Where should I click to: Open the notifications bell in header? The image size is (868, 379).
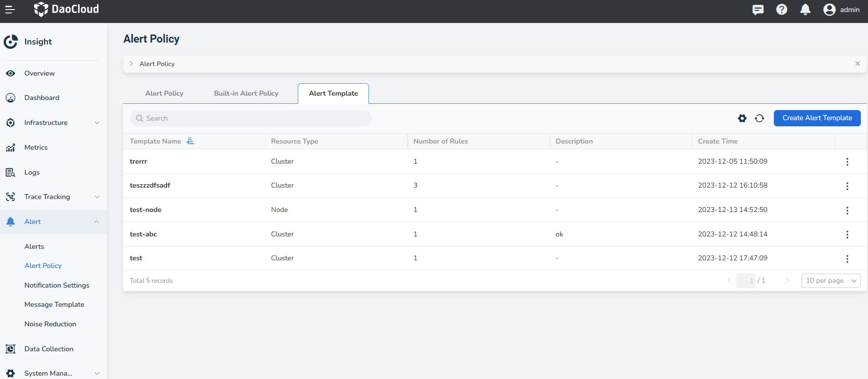pyautogui.click(x=805, y=10)
